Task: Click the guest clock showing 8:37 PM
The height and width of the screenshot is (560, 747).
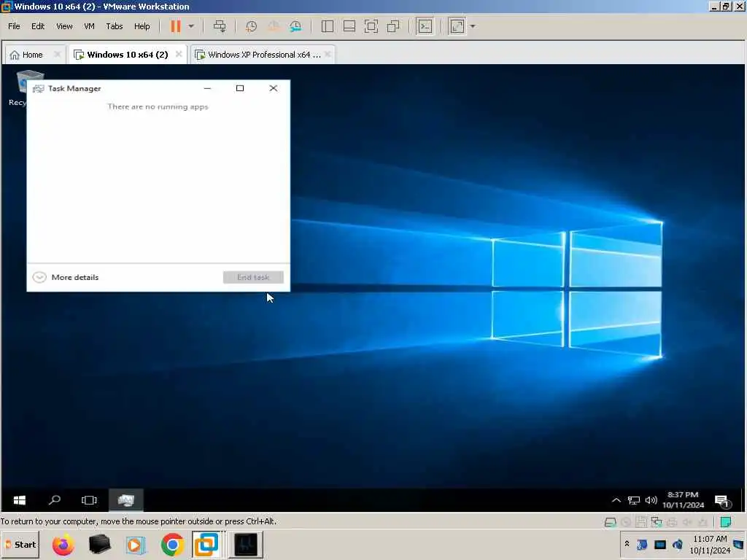Action: click(x=683, y=500)
